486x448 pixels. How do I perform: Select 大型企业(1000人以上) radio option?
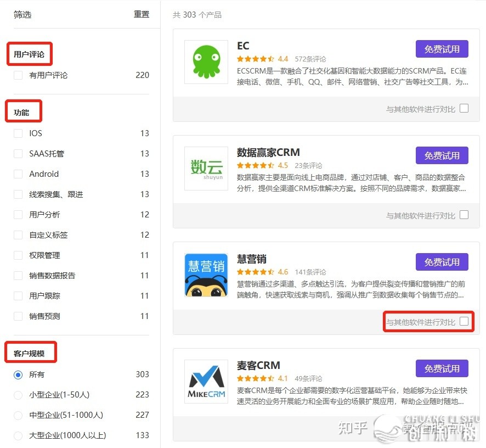(18, 435)
